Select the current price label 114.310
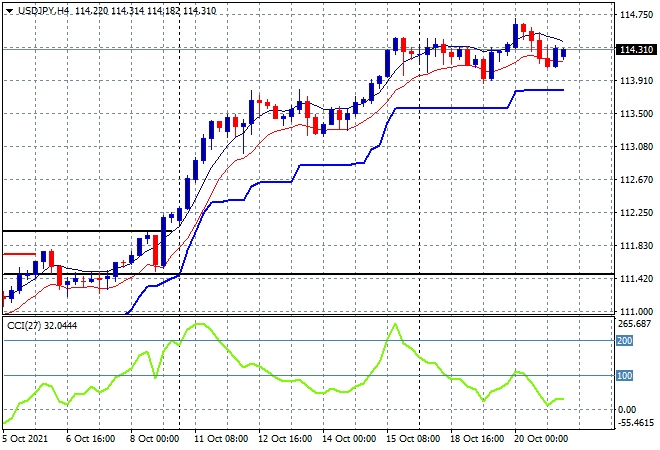The width and height of the screenshot is (660, 450). (x=636, y=50)
